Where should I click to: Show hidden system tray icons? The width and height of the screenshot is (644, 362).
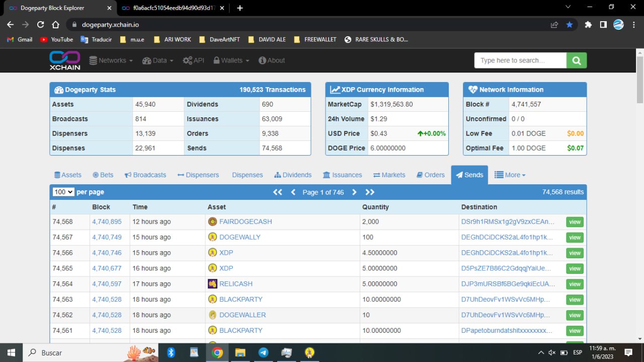tap(541, 352)
